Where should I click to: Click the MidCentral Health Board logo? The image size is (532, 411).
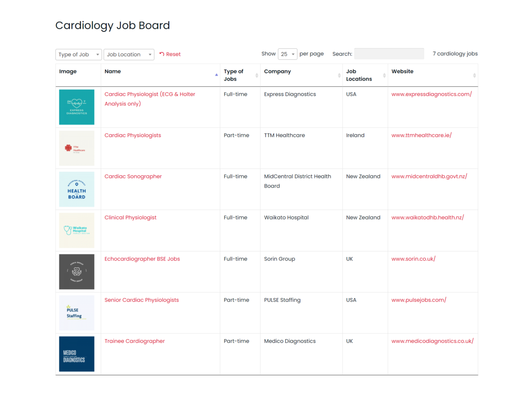77,189
